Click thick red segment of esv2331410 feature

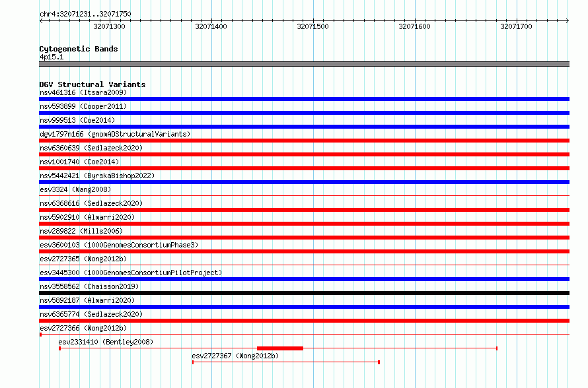[x=279, y=348]
